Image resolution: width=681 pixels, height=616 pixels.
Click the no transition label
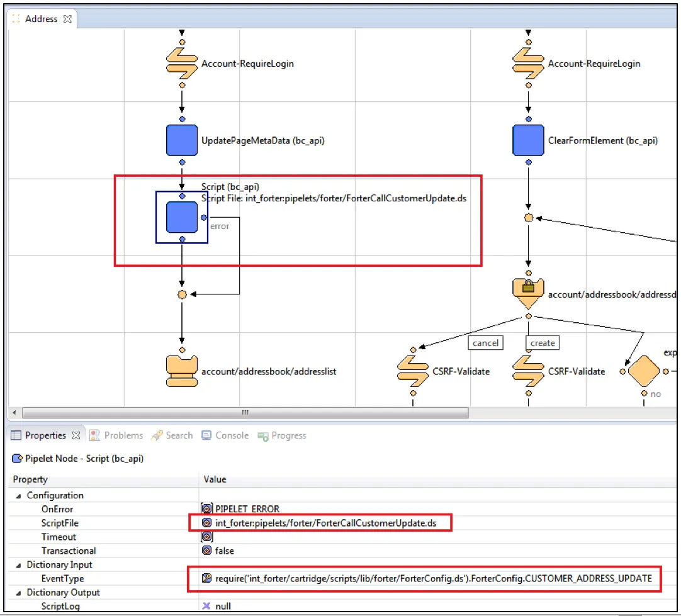click(x=655, y=394)
